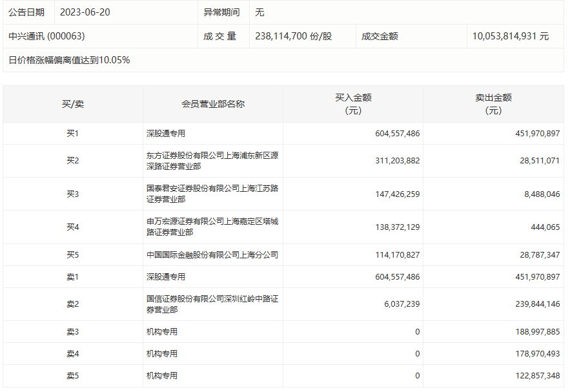Viewport: 570px width, 392px height.
Task: Click 国信证券 深圳红岭中路 branch name
Action: pos(212,304)
